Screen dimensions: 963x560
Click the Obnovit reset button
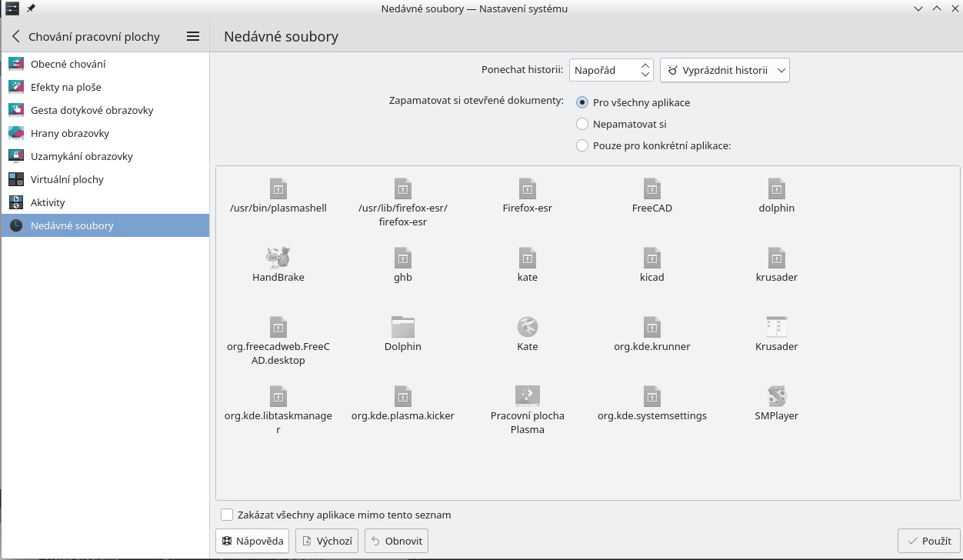click(x=396, y=541)
